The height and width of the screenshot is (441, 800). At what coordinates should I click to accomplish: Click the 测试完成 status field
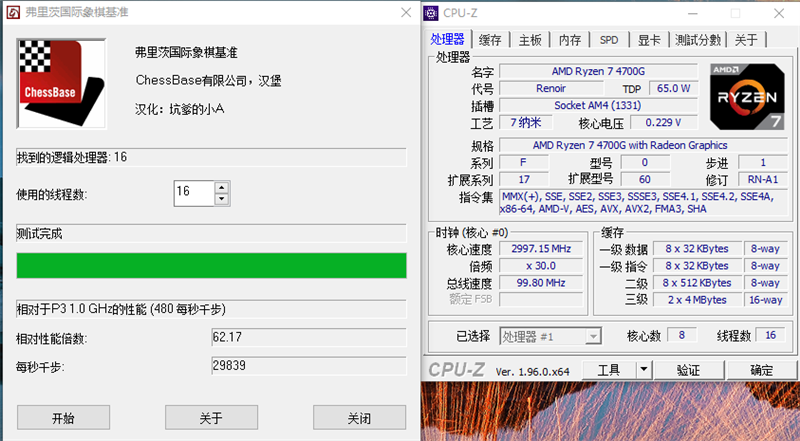coord(211,234)
